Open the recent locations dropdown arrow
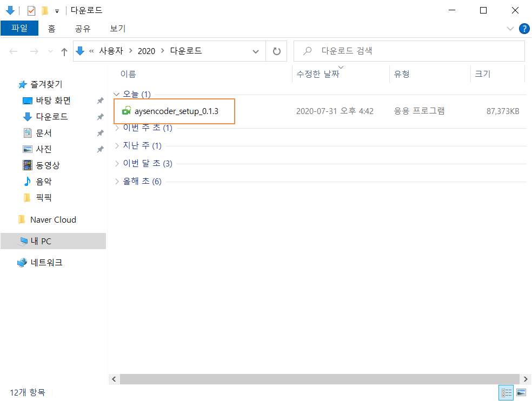The image size is (532, 401). tap(51, 51)
